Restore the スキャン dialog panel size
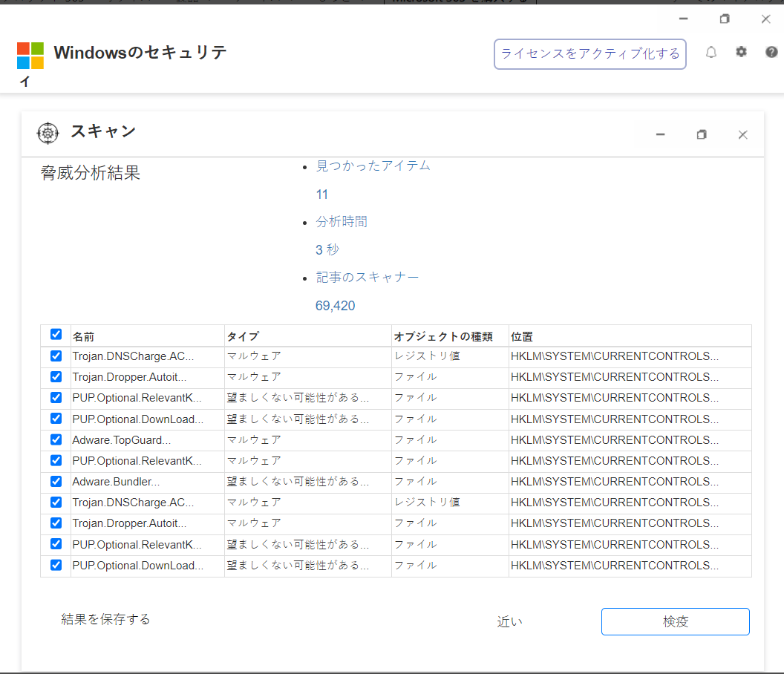This screenshot has width=784, height=674. pyautogui.click(x=702, y=134)
